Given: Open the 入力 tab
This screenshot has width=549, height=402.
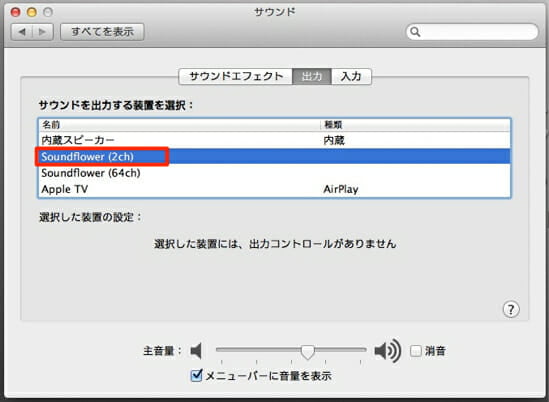Looking at the screenshot, I should pos(351,76).
